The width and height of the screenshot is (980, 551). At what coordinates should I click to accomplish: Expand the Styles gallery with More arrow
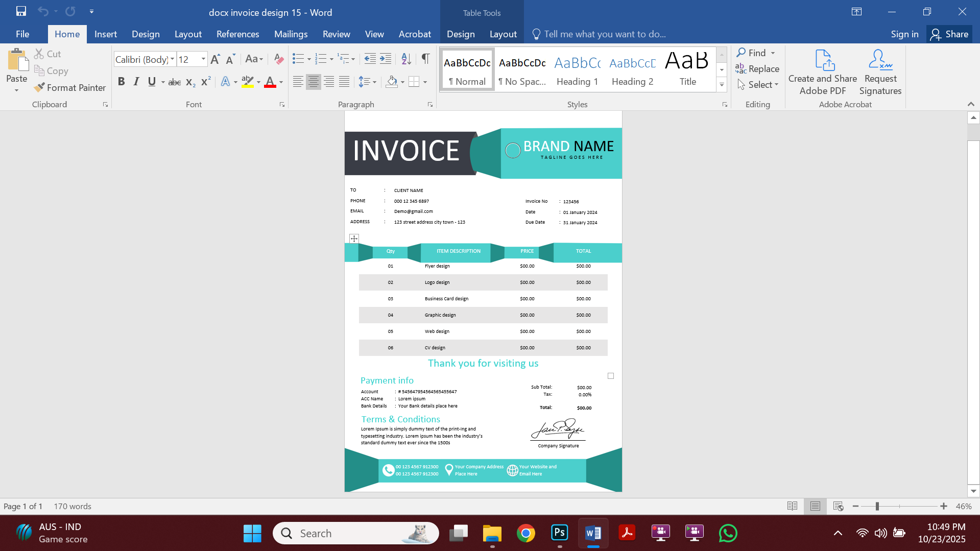pyautogui.click(x=721, y=84)
